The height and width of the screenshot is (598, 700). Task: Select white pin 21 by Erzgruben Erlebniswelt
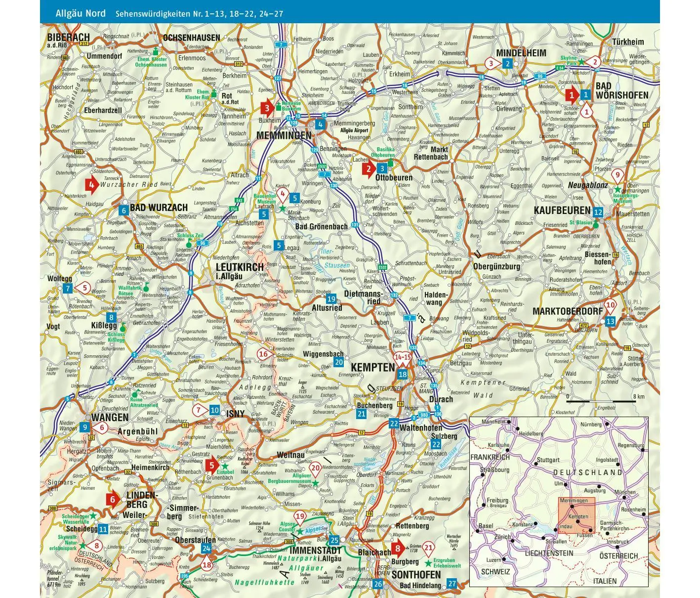429,548
